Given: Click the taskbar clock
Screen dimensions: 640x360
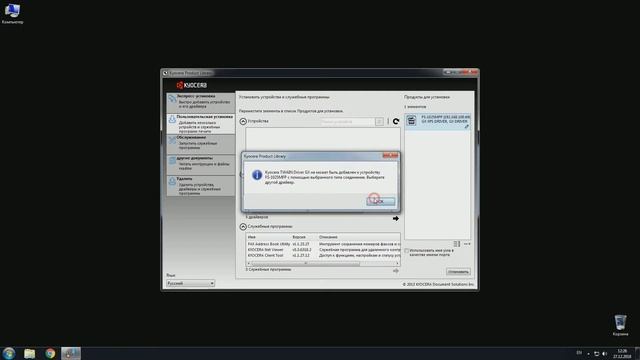Looking at the screenshot, I should click(x=622, y=353).
